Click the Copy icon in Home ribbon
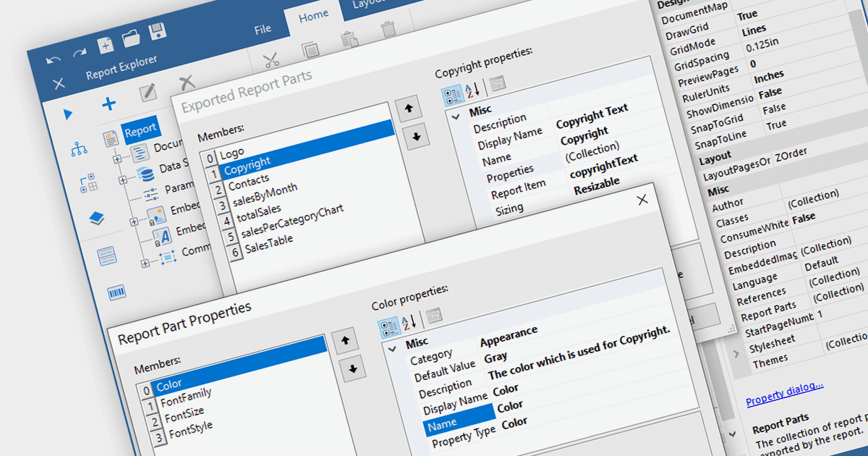This screenshot has height=456, width=868. pyautogui.click(x=310, y=50)
